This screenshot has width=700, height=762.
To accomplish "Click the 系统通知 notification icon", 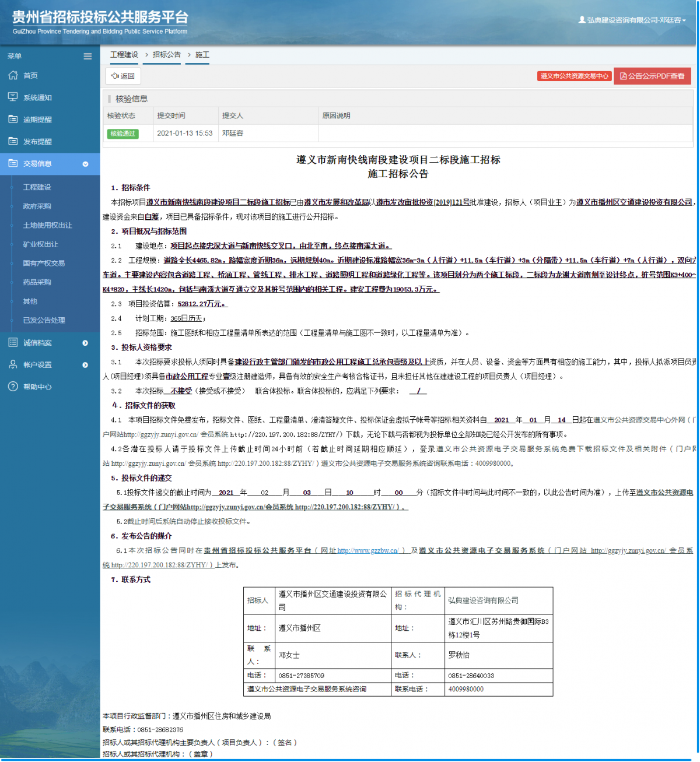I will point(12,97).
